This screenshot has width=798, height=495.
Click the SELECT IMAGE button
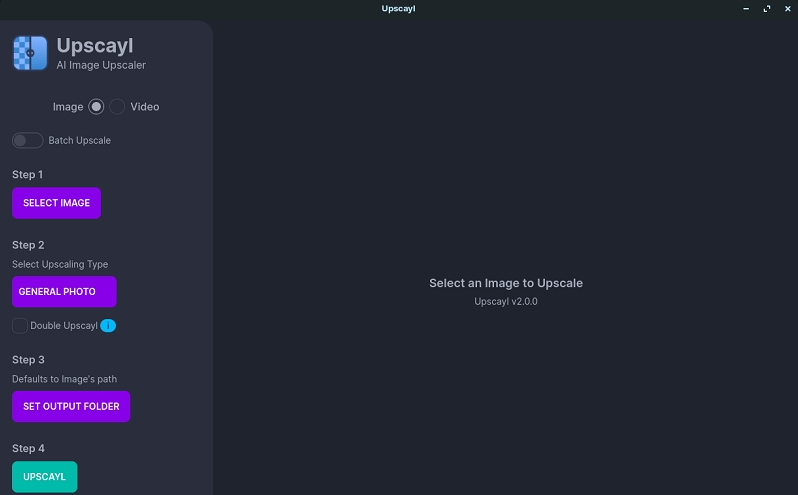[56, 203]
